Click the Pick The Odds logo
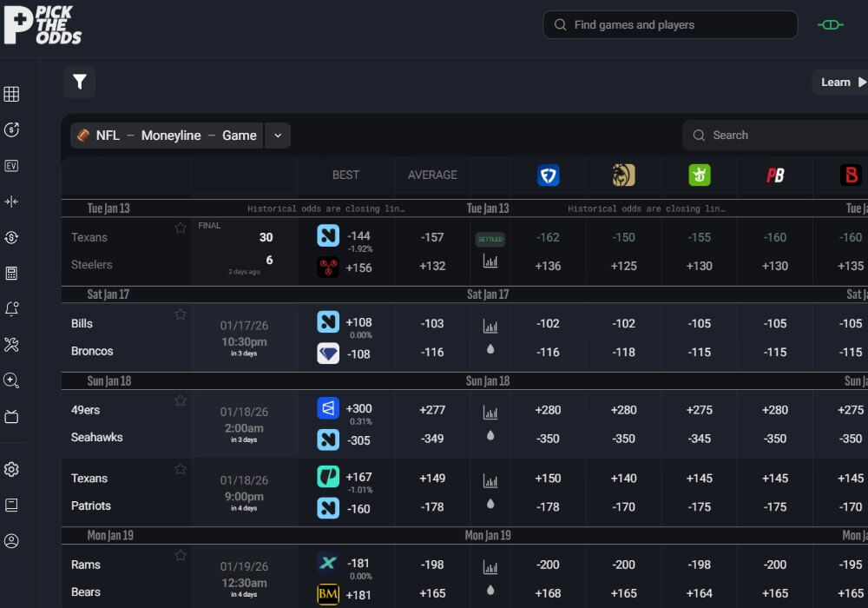 click(43, 24)
